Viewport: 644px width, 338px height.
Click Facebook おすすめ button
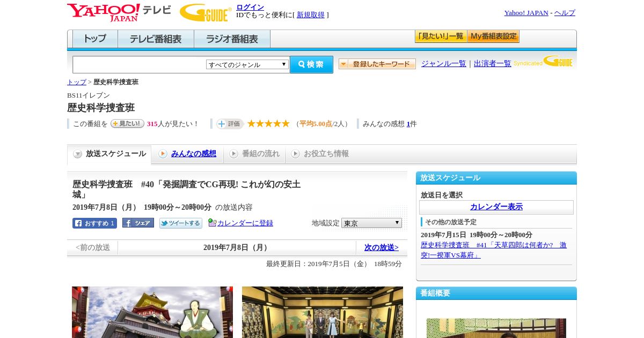(x=94, y=223)
